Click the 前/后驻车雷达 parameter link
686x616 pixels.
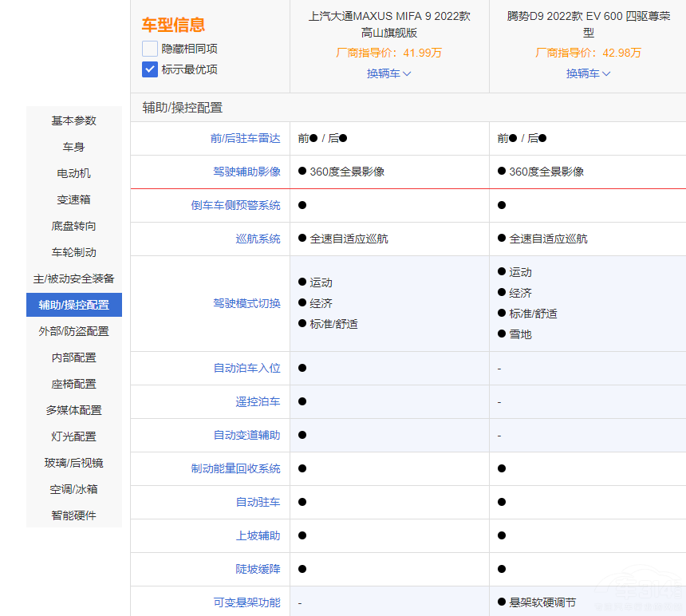[x=246, y=138]
